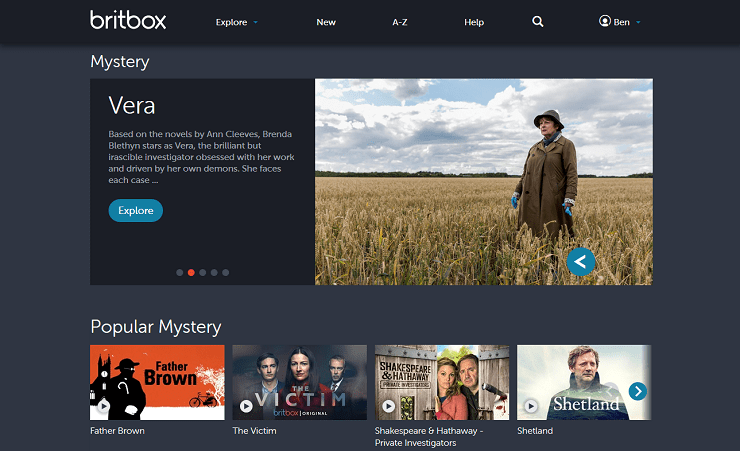Open the Shetland thumbnail
The width and height of the screenshot is (740, 451).
[584, 383]
